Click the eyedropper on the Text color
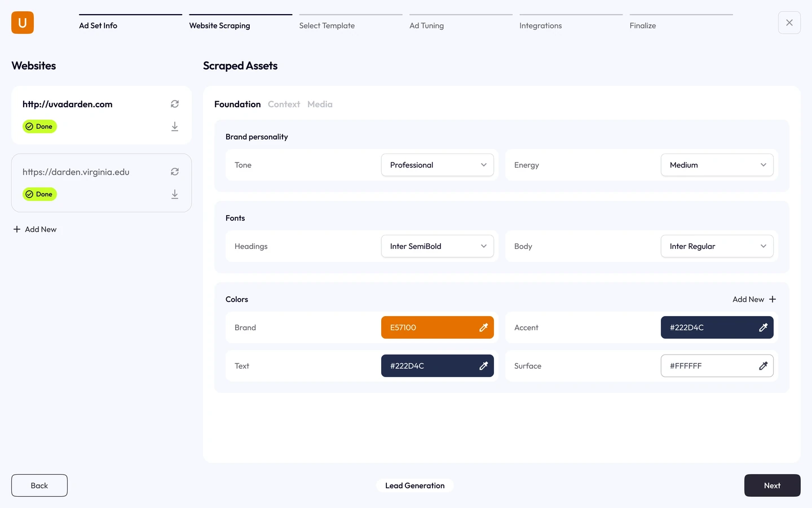This screenshot has height=508, width=812. pos(483,366)
